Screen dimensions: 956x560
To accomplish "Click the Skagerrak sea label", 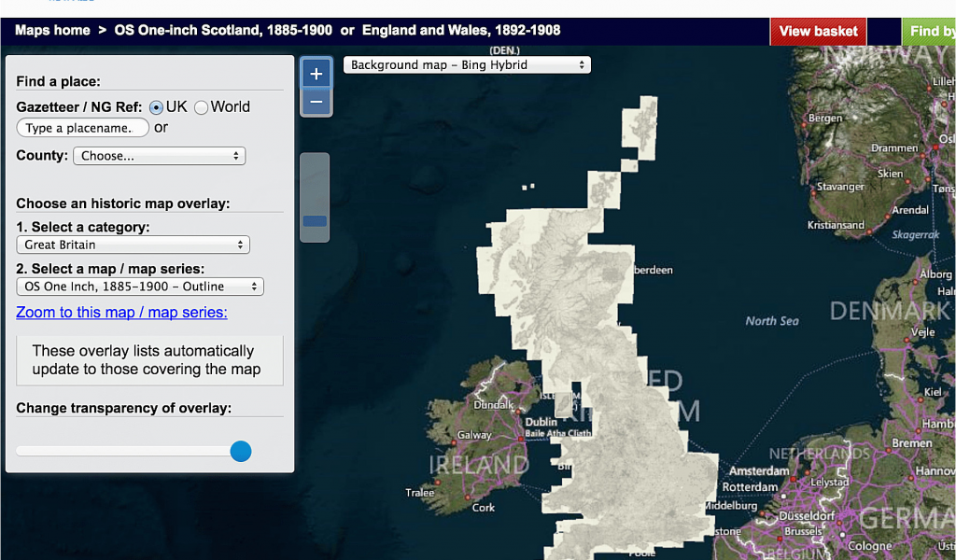I will (916, 234).
